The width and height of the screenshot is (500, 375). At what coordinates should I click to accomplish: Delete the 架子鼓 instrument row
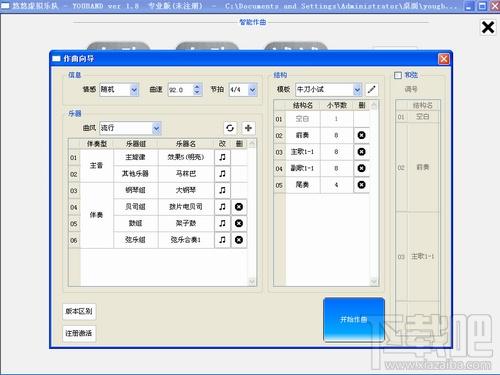click(x=239, y=223)
